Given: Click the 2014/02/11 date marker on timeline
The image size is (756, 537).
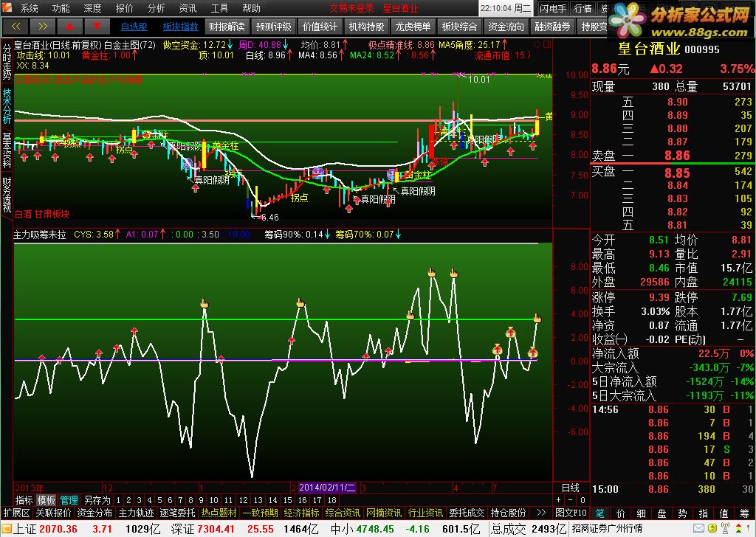Looking at the screenshot, I should [x=326, y=488].
